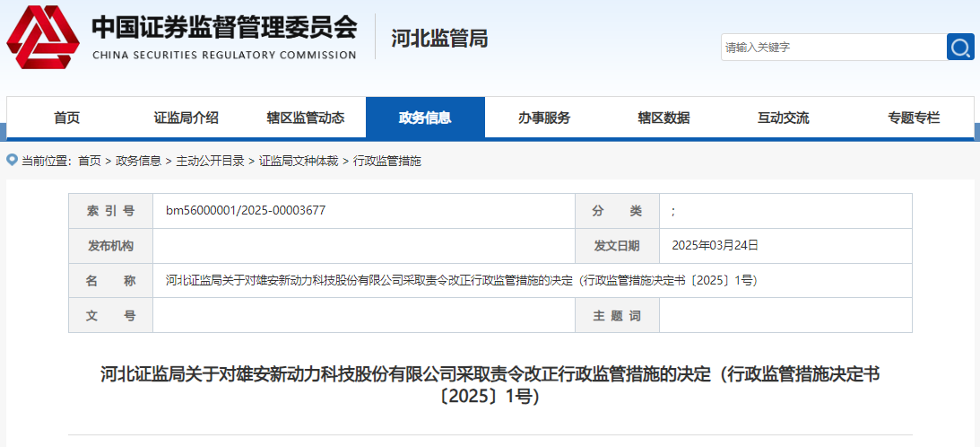Viewport: 980px width, 447px height.
Task: Focus the 请输入关键字 search field
Action: [x=833, y=48]
